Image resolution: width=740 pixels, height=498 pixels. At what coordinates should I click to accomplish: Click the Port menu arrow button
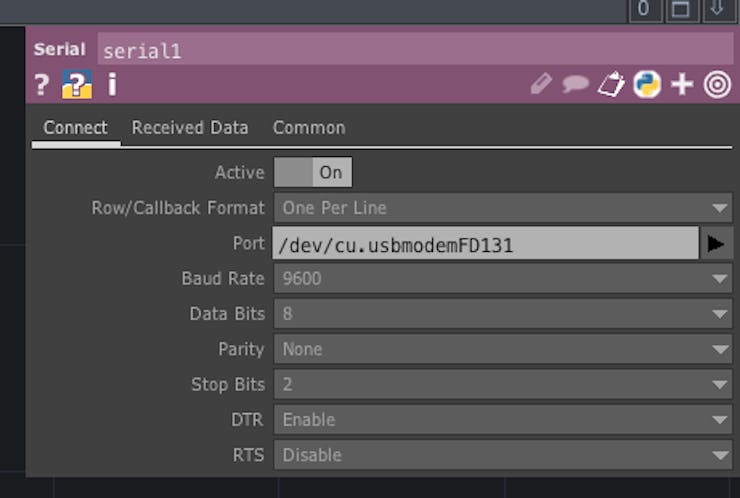click(x=716, y=243)
